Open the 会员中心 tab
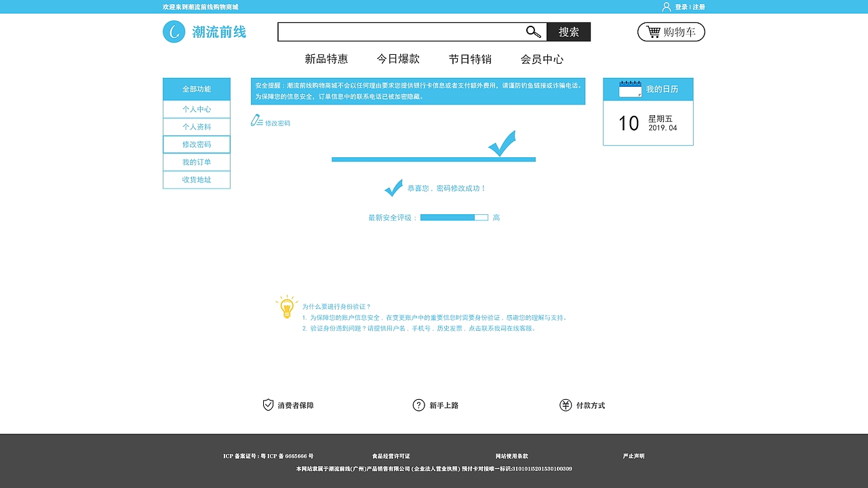The image size is (868, 488). (x=542, y=59)
